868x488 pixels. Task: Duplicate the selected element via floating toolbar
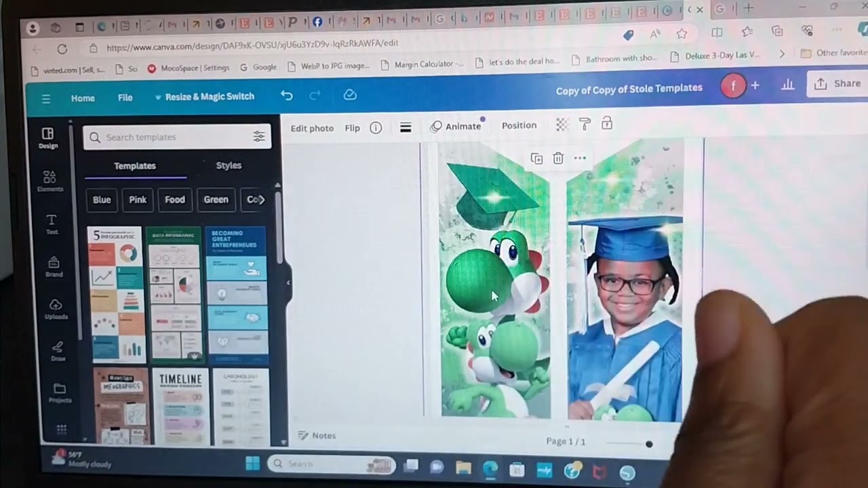(x=536, y=159)
